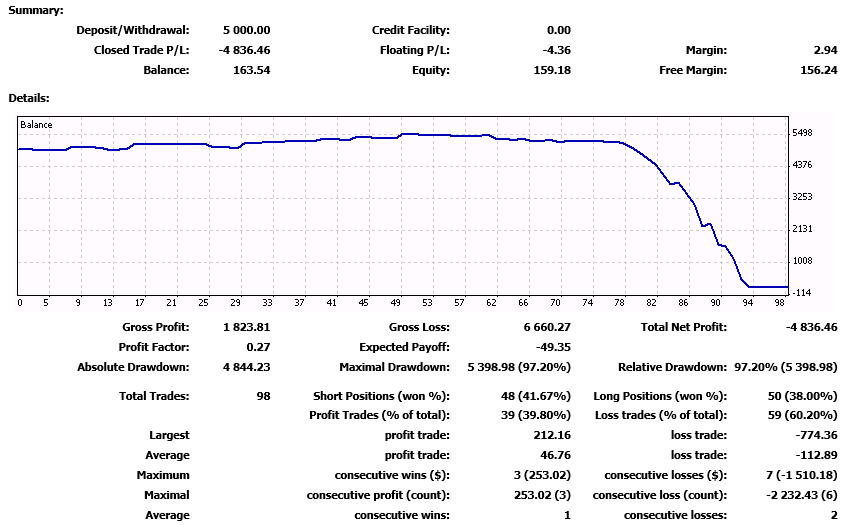Select the Deposit/Withdrawal value 5 000.00
The image size is (844, 525).
click(239, 30)
